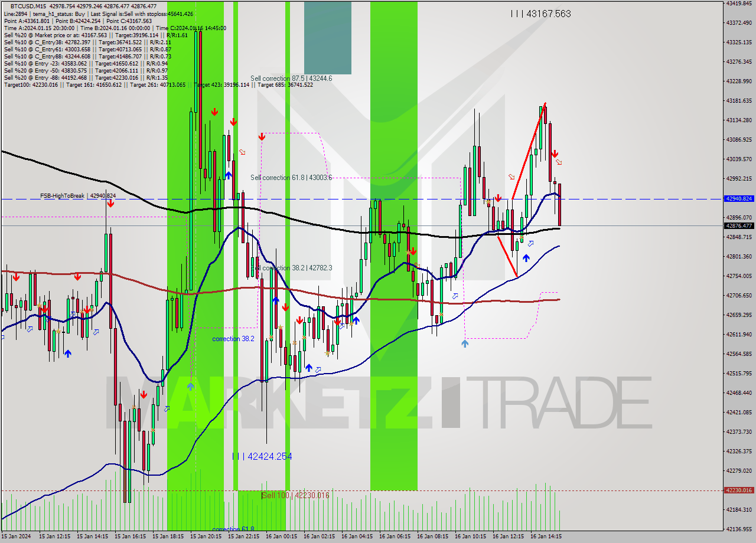Click the '15 Jan 12:15' time axis label

coord(54,537)
